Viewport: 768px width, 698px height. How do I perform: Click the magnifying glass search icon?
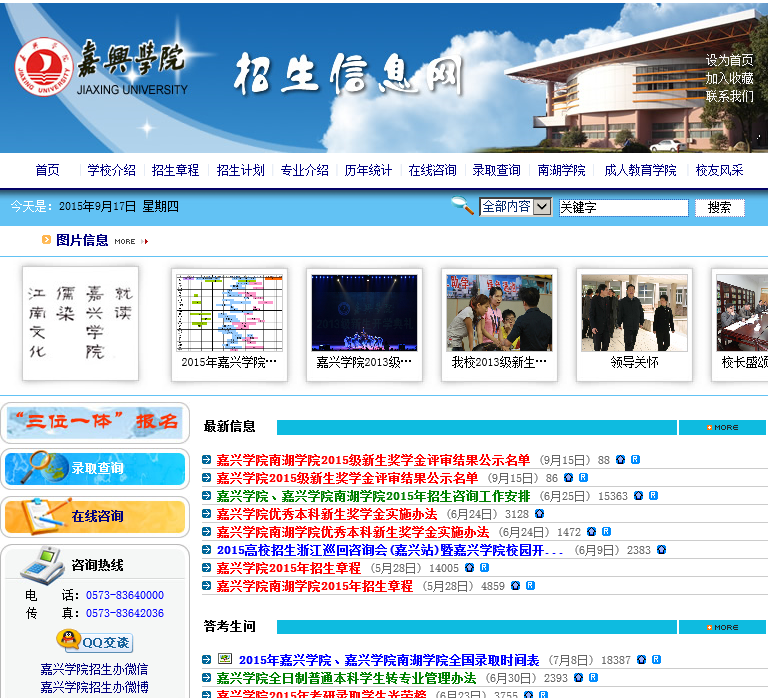(462, 205)
